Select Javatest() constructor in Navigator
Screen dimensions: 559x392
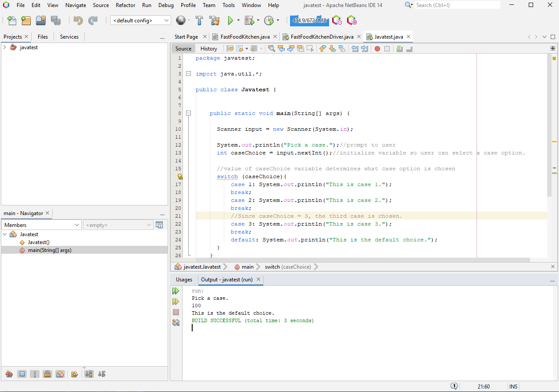pyautogui.click(x=39, y=242)
